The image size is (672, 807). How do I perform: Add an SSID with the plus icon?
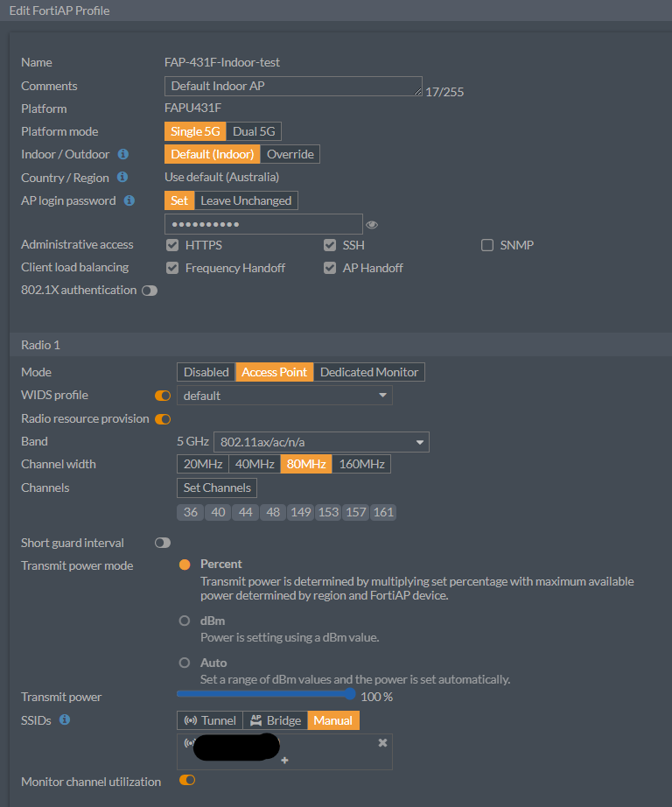click(284, 761)
